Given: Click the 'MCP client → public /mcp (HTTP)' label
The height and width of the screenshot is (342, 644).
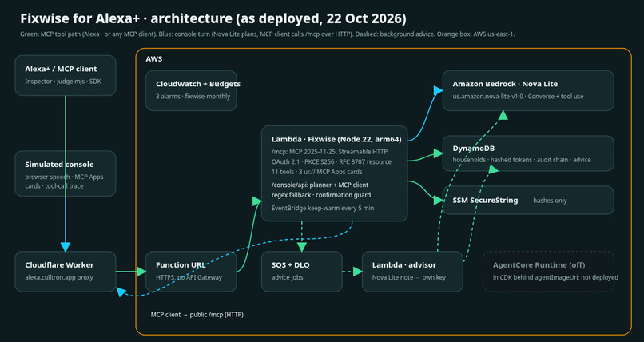Looking at the screenshot, I should tap(197, 315).
